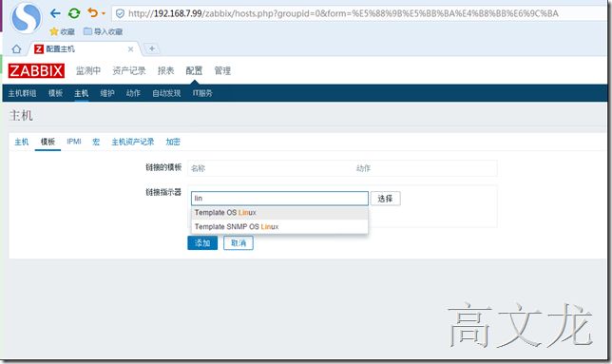The width and height of the screenshot is (612, 364).
Task: Switch to the 主机 form tab
Action: tap(22, 142)
